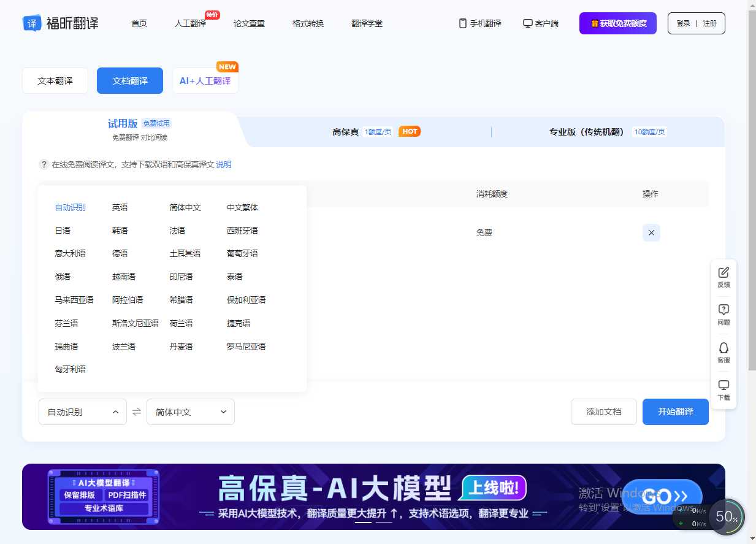Choose 捷克语 in the language list
The height and width of the screenshot is (544, 756).
[239, 323]
